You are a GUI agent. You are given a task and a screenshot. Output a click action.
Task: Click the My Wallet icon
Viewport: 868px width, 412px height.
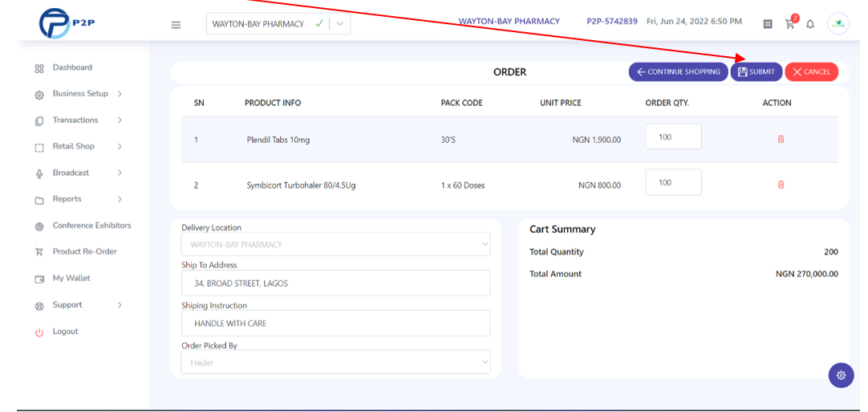pyautogui.click(x=39, y=279)
